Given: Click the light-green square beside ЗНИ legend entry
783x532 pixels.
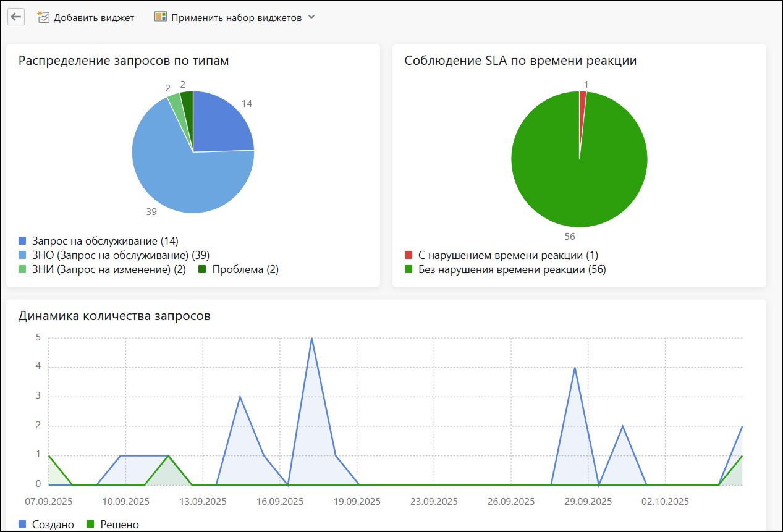Looking at the screenshot, I should coord(23,269).
